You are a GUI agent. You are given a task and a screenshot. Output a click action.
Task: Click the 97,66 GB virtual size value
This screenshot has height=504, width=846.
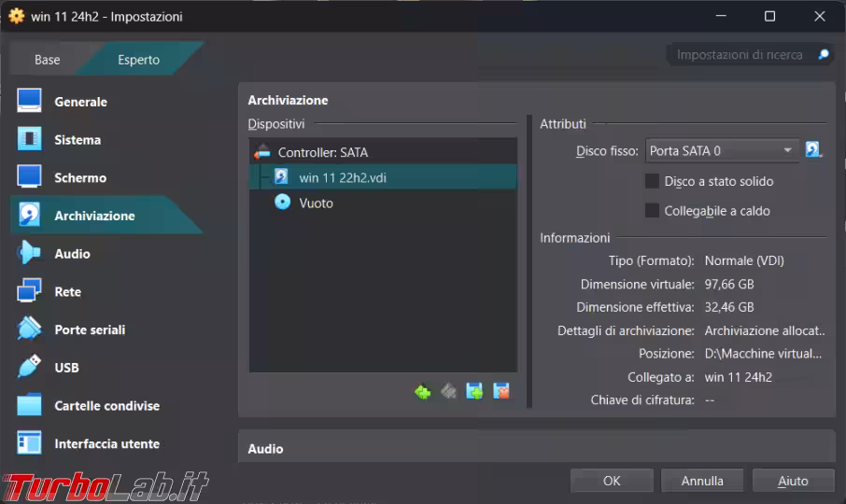click(729, 284)
